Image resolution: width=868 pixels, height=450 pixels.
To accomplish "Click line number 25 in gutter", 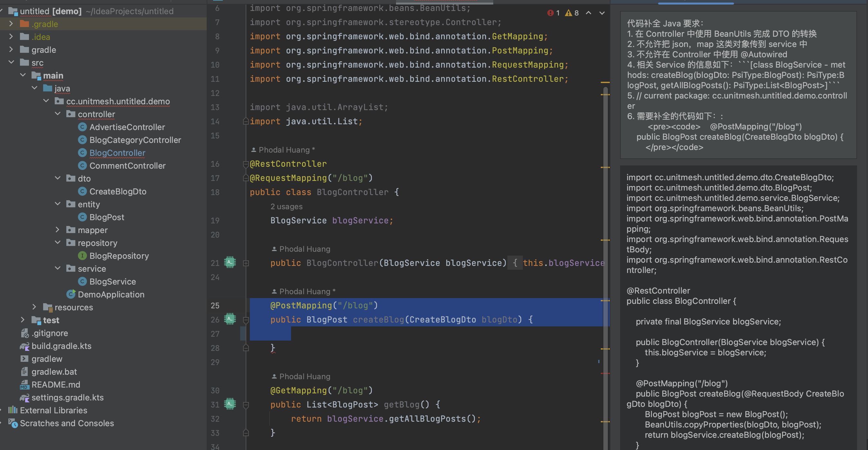I will tap(215, 305).
